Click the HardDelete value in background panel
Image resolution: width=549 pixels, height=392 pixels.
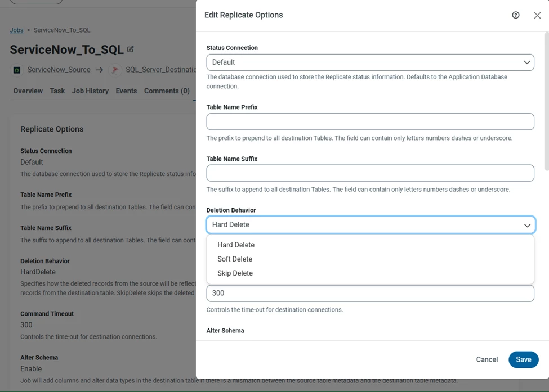pyautogui.click(x=38, y=272)
